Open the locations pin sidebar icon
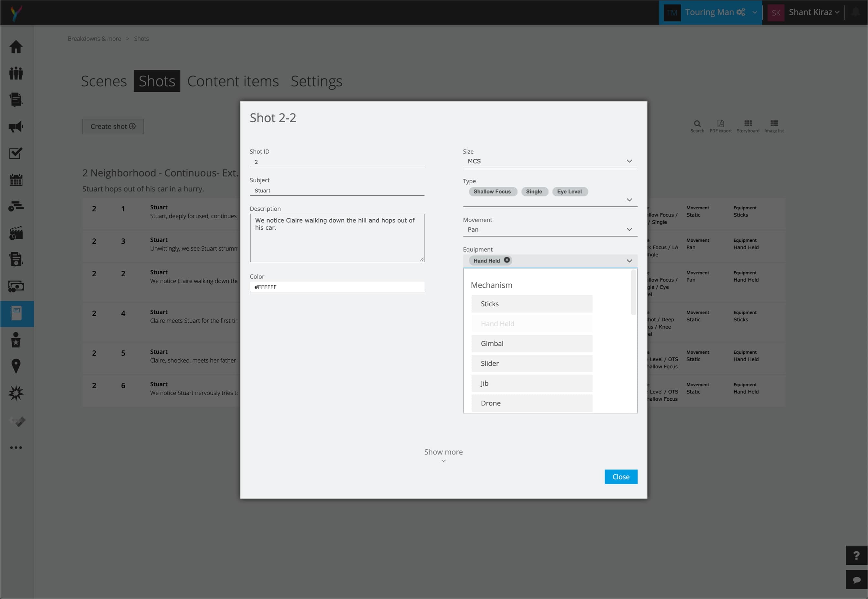 click(x=16, y=366)
